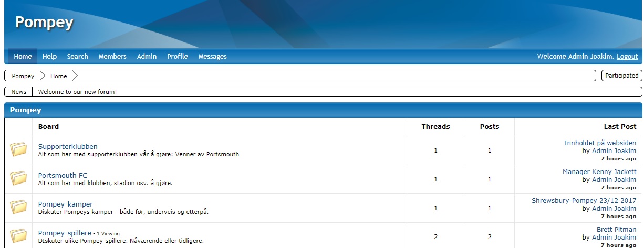Click the Board column header
Screen dimensions: 644x248
point(49,126)
